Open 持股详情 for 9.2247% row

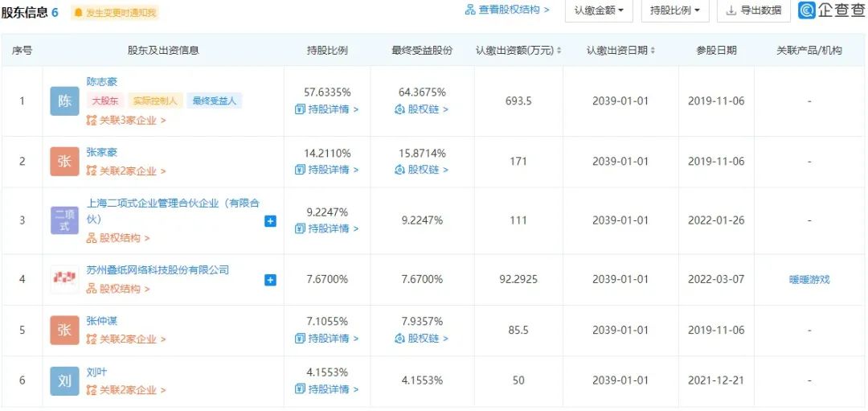click(x=326, y=228)
